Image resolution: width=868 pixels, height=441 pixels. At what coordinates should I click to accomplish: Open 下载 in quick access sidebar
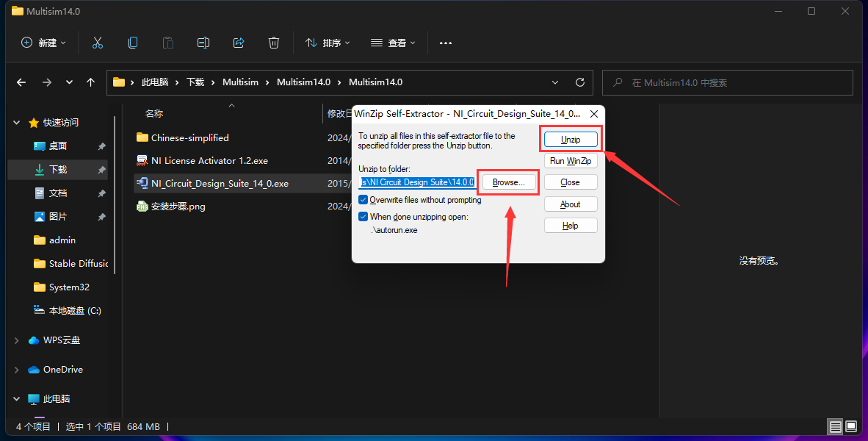click(x=57, y=170)
